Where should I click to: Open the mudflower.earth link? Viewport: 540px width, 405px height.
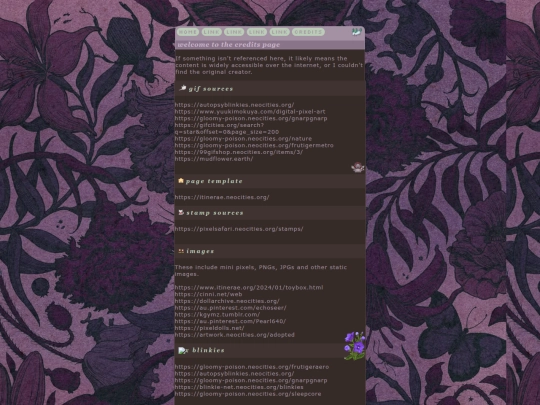(x=214, y=159)
